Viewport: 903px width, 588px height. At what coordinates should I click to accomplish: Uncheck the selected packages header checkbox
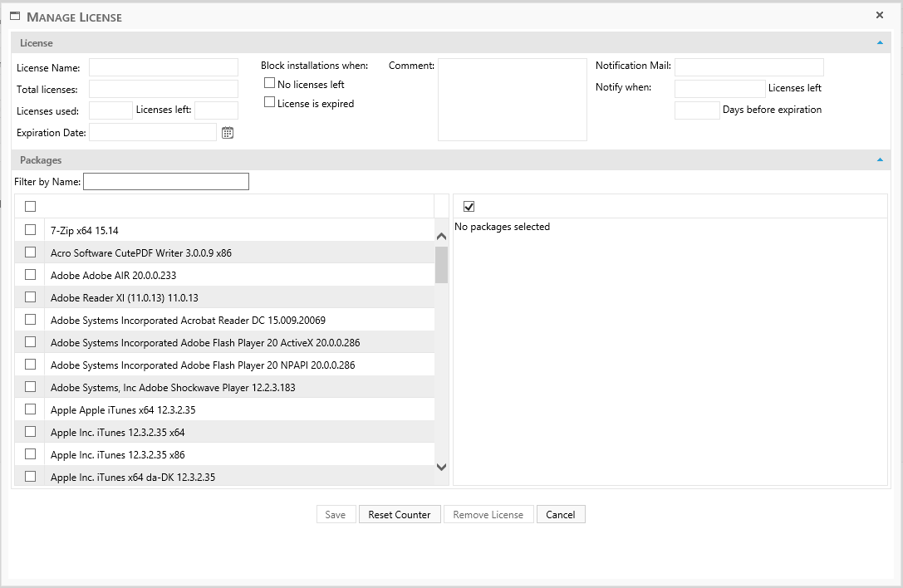tap(469, 206)
